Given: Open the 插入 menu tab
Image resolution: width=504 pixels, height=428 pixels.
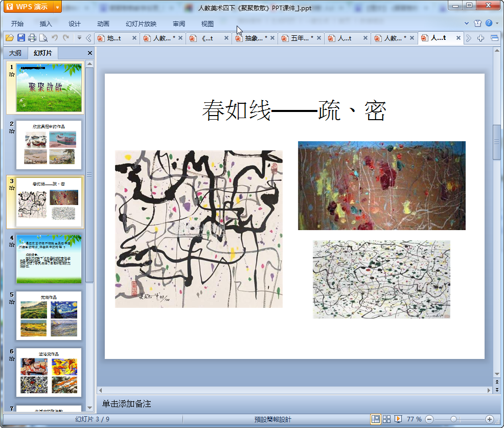Looking at the screenshot, I should [x=45, y=24].
